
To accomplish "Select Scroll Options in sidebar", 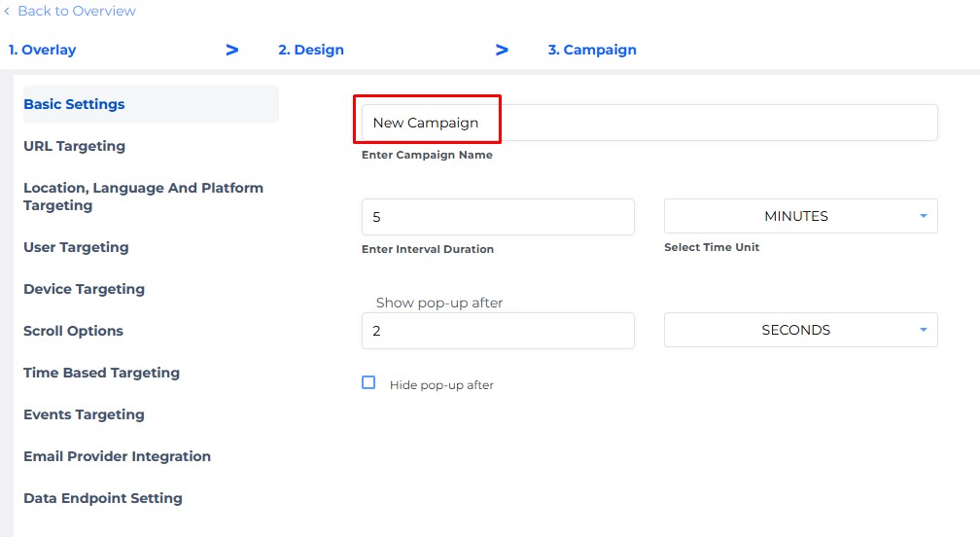I will point(73,331).
